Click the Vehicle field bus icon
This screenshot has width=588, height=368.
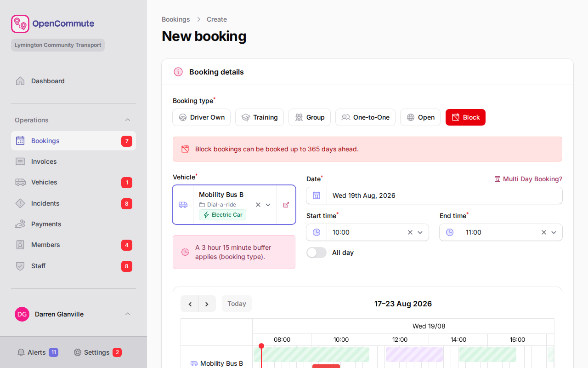(183, 205)
